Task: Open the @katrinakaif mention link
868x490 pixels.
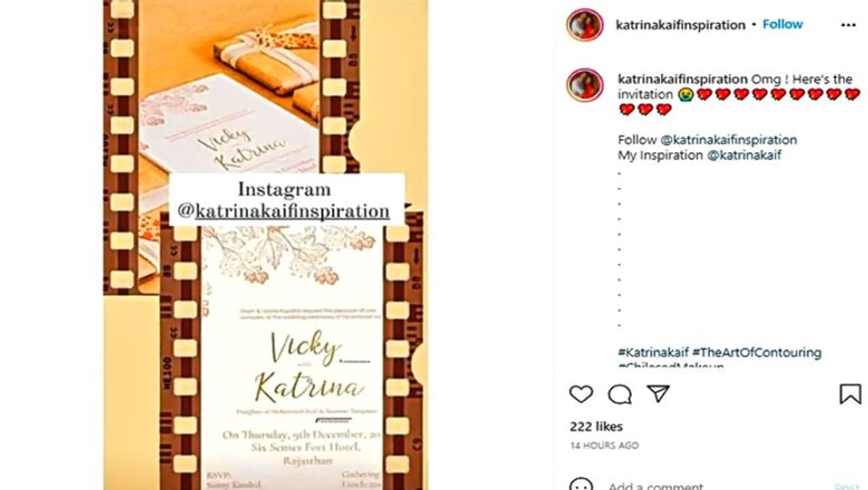Action: pyautogui.click(x=744, y=155)
